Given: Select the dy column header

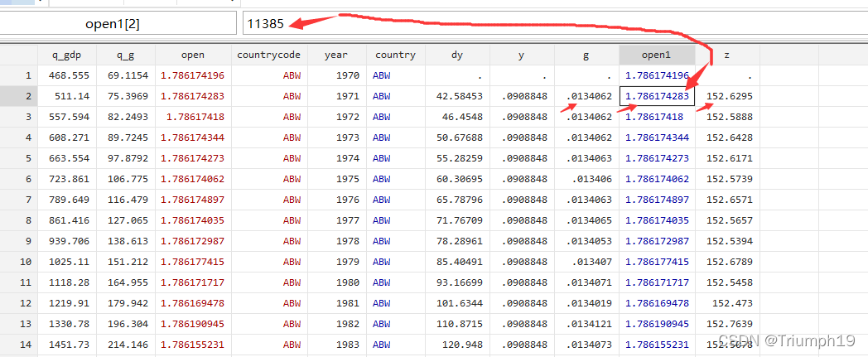Looking at the screenshot, I should pyautogui.click(x=456, y=55).
